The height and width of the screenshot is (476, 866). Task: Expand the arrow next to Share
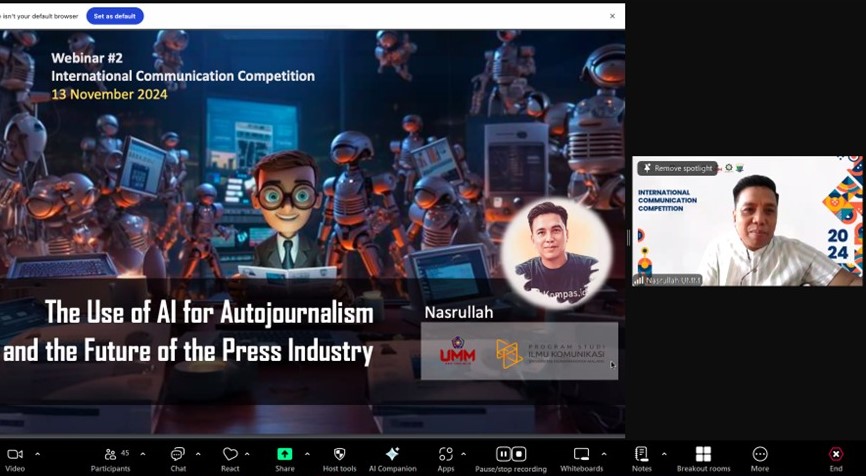pyautogui.click(x=307, y=454)
